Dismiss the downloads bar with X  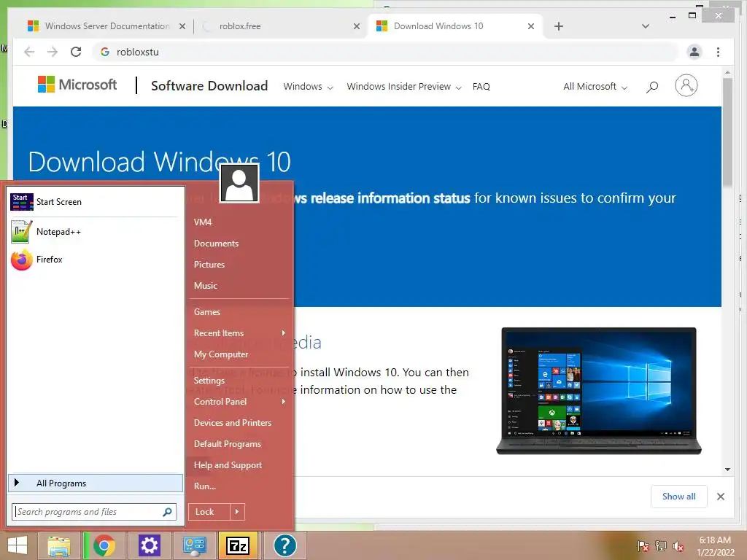pos(721,497)
